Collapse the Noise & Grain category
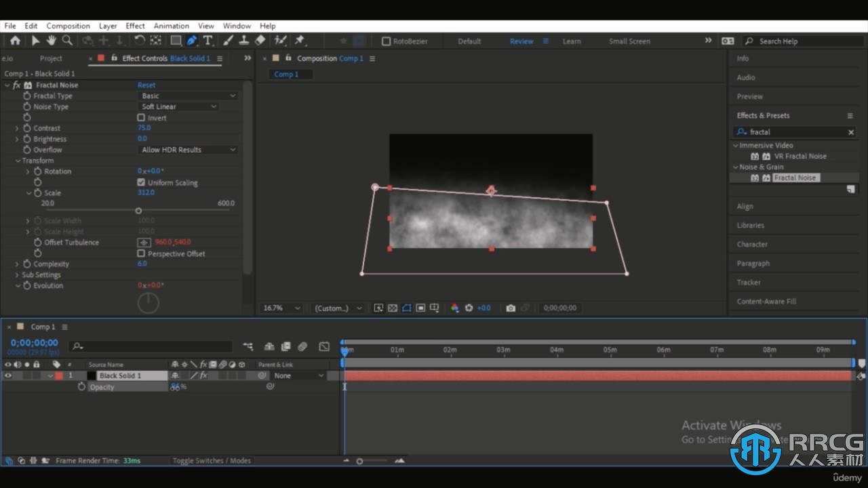 [x=736, y=167]
